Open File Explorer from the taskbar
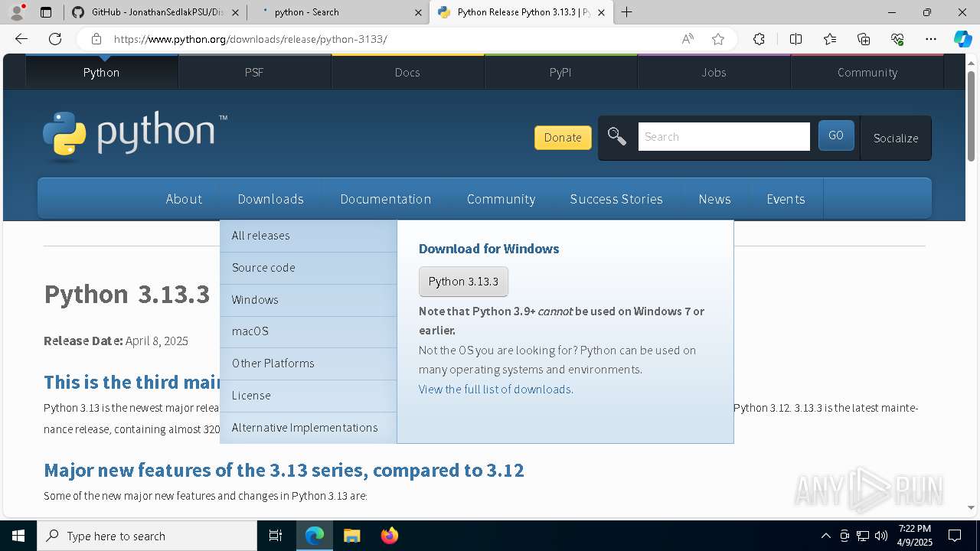The width and height of the screenshot is (980, 551). (x=351, y=536)
